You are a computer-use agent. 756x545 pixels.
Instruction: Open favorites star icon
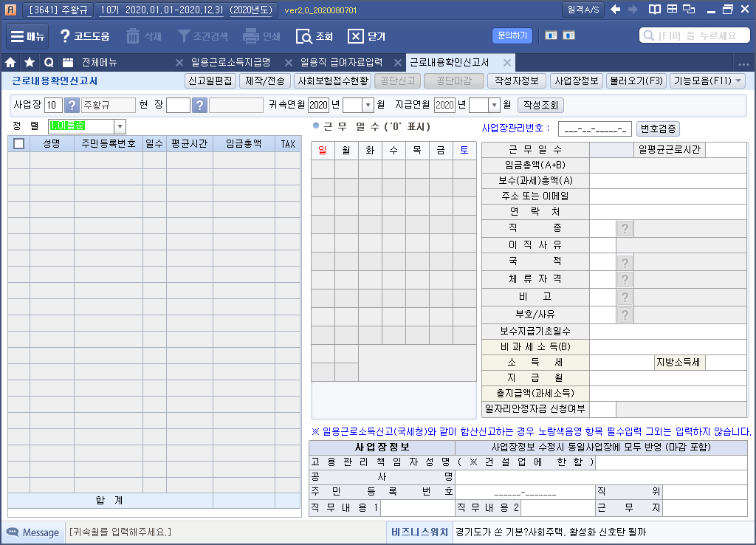pyautogui.click(x=30, y=62)
